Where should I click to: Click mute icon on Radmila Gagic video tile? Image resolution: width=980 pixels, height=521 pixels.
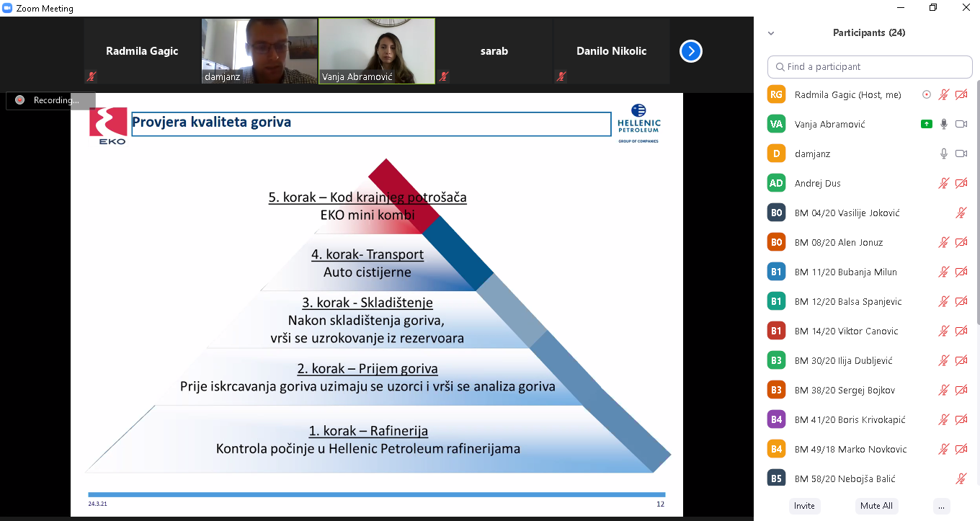pyautogui.click(x=92, y=76)
